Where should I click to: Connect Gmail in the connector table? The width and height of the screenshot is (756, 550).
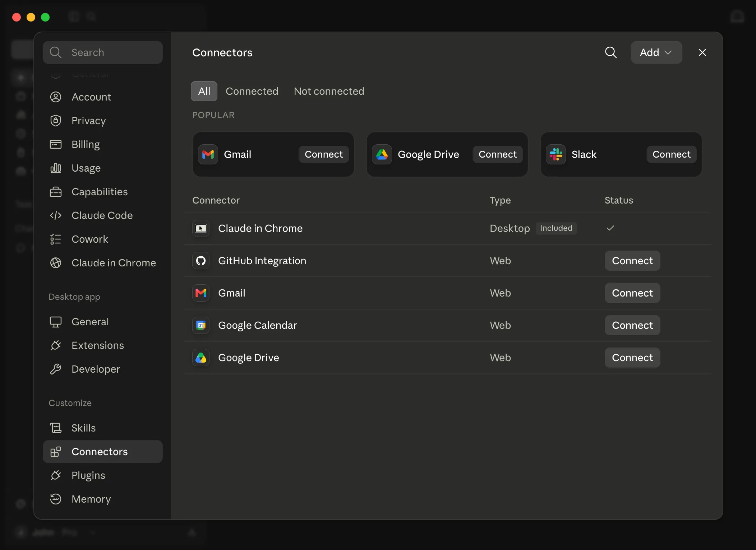click(x=632, y=293)
